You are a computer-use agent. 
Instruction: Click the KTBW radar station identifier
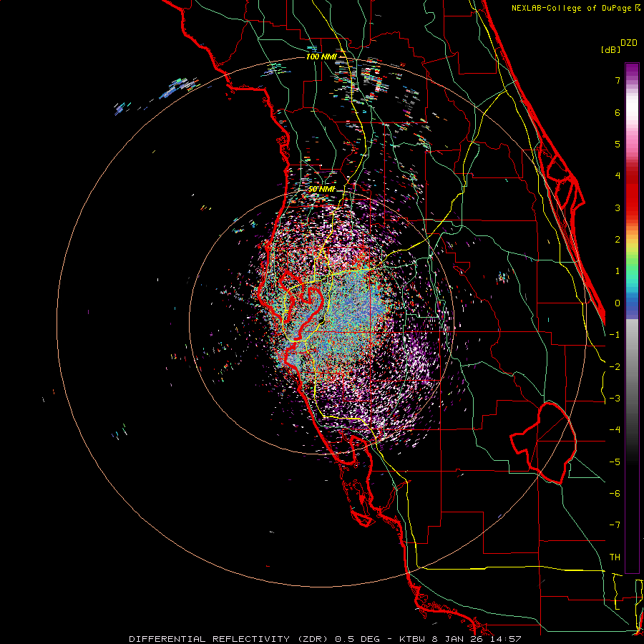[x=413, y=639]
